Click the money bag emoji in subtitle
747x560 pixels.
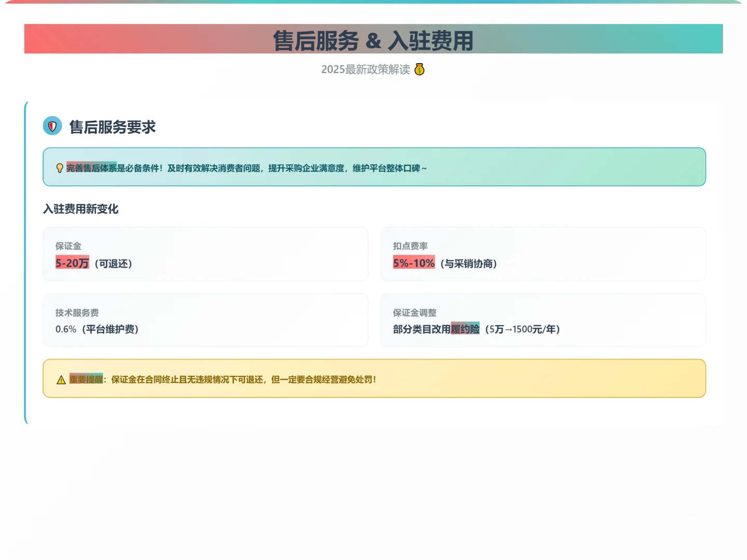[x=420, y=69]
